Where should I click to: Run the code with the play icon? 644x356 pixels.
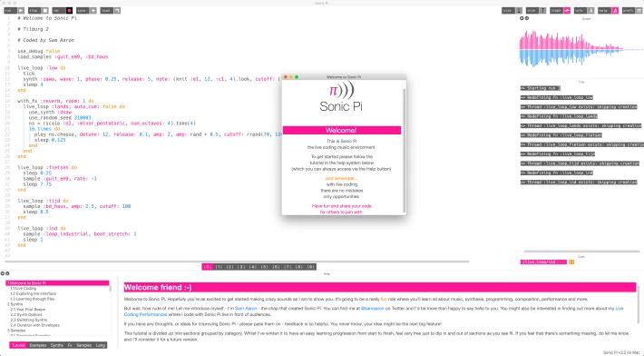tap(21, 10)
